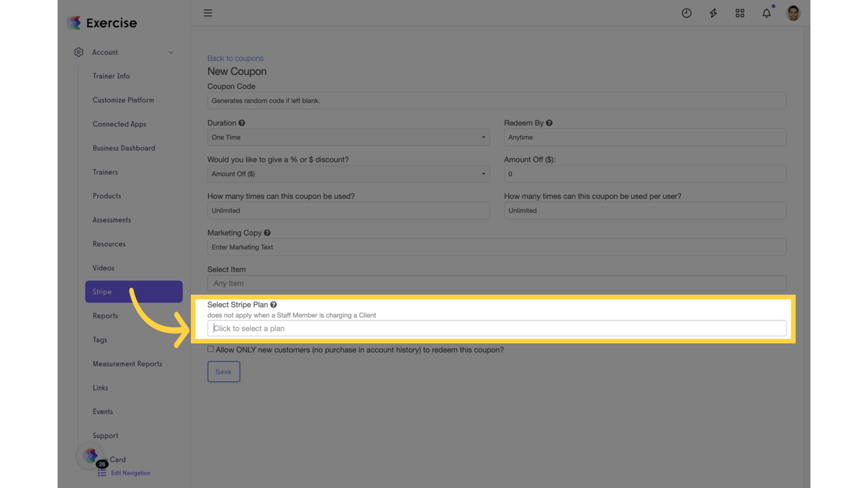Click the lightning quick actions icon
Screen dimensions: 868x488
pyautogui.click(x=713, y=13)
